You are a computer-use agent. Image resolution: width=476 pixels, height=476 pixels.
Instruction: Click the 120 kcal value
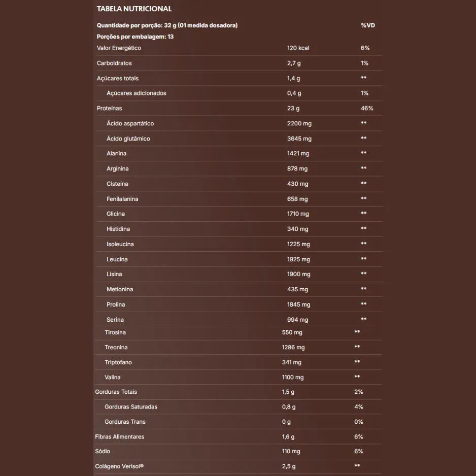298,48
